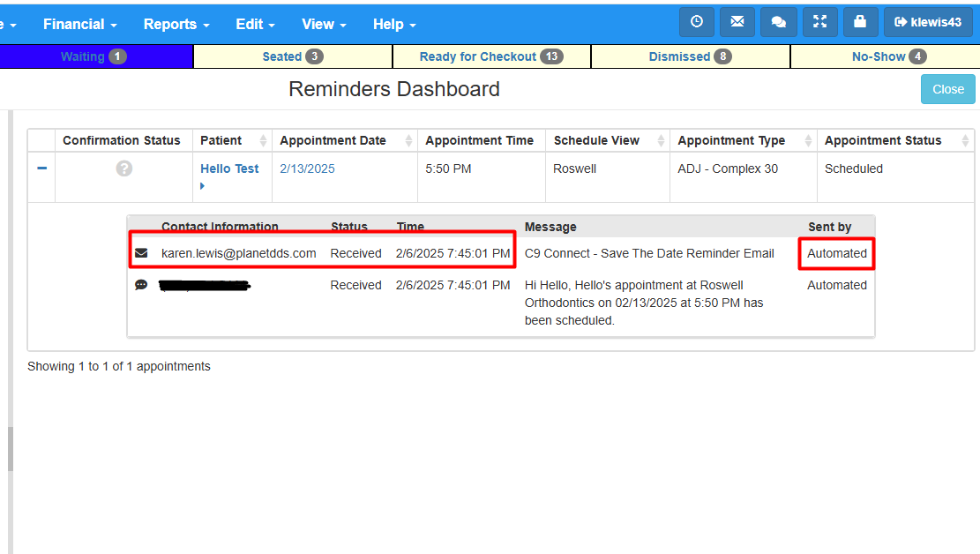Toggle ascending sort on Appointment Date column
Screen dimensions: 980x554
tap(409, 139)
